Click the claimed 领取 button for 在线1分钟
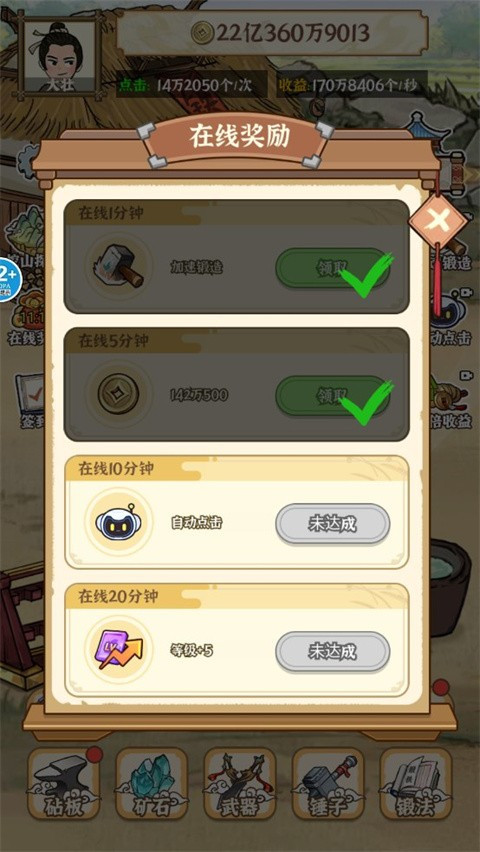The height and width of the screenshot is (852, 480). tap(332, 268)
